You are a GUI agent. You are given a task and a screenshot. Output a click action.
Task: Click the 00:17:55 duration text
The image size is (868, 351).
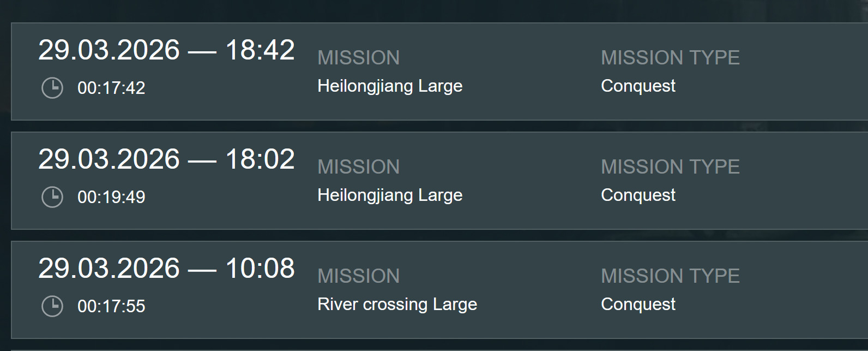point(111,306)
